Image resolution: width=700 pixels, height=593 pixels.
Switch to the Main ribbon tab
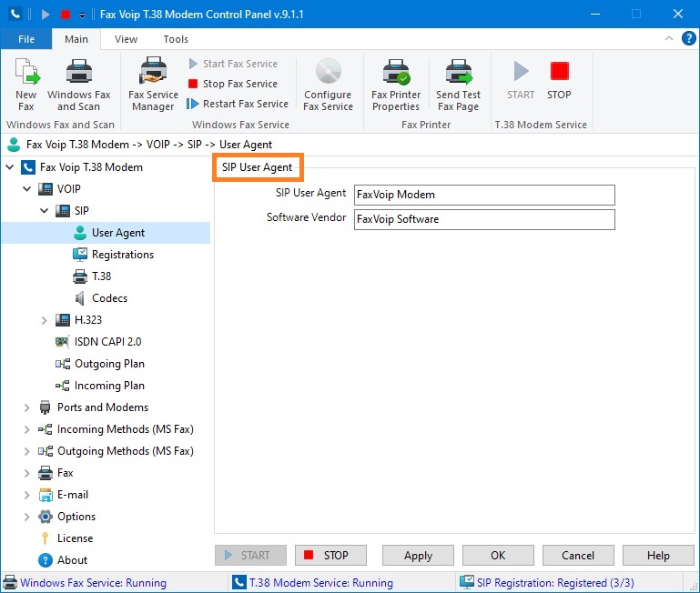[x=76, y=39]
